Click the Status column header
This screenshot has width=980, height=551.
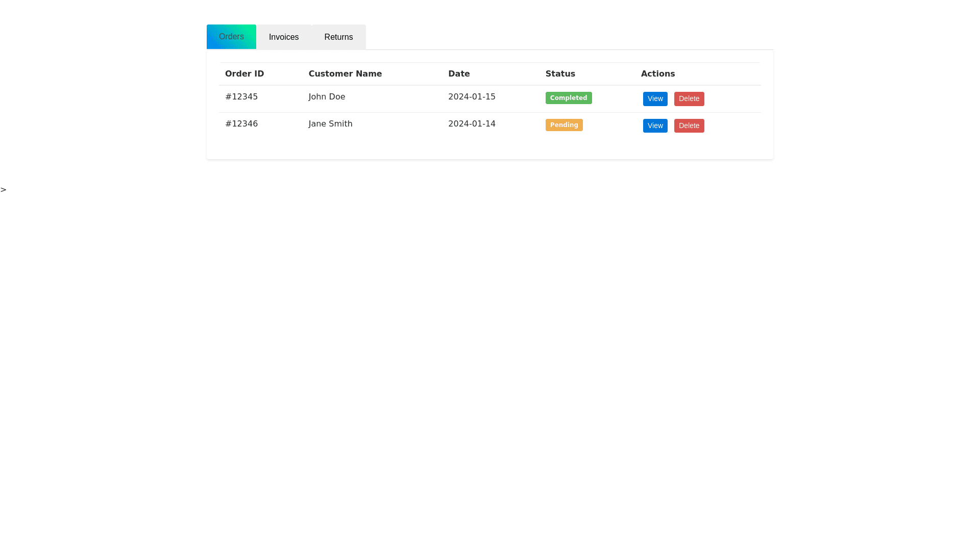[x=560, y=74]
